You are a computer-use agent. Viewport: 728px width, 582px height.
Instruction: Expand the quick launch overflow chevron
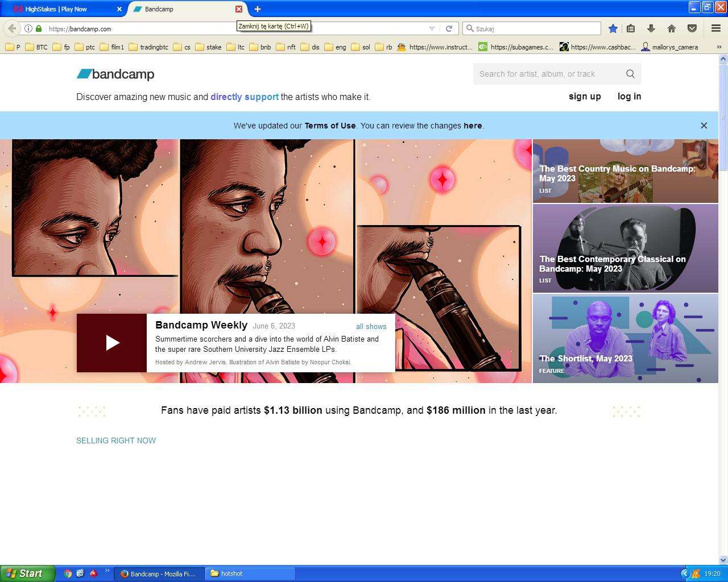pos(107,571)
